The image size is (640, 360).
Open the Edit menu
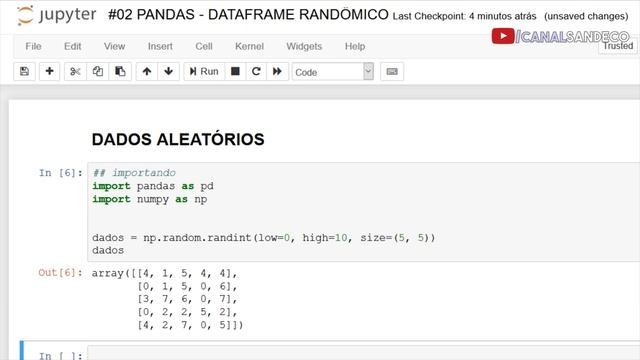[x=73, y=47]
